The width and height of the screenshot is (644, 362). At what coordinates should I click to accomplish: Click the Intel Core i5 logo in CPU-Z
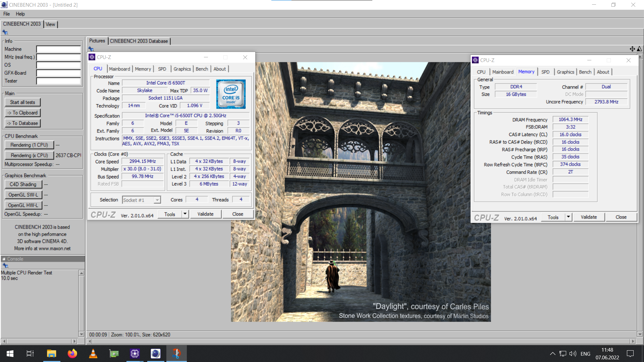tap(231, 94)
